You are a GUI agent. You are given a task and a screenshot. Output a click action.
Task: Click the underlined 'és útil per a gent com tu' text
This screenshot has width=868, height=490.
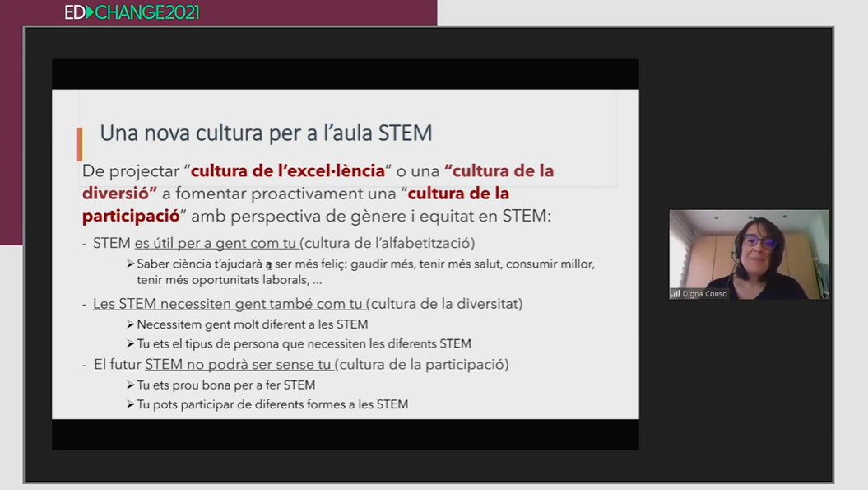pyautogui.click(x=216, y=243)
